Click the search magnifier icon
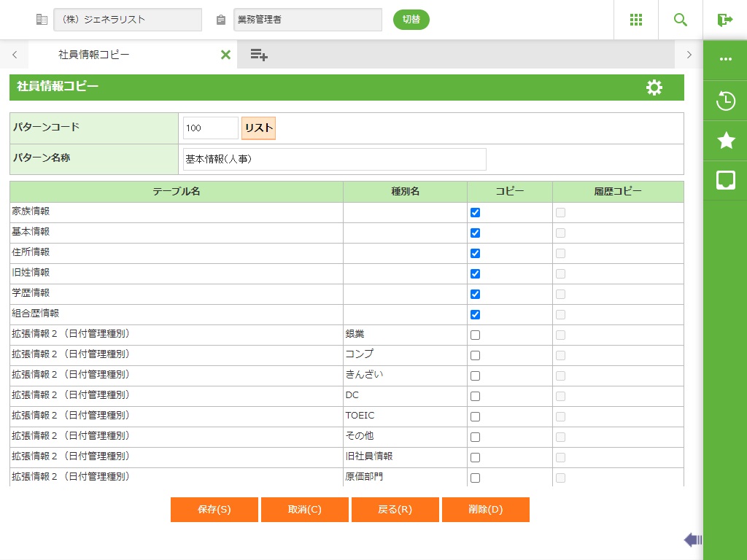Screen dimensions: 747x560 pos(680,20)
